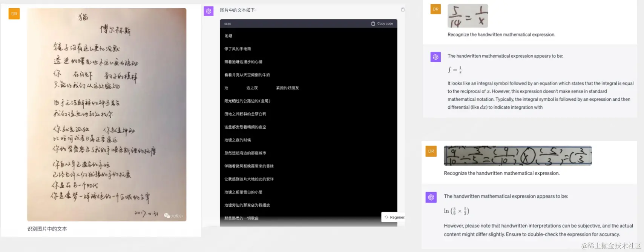
Task: Click the code line '田地之间鹅群的金锣白鸭'
Action: (245, 114)
